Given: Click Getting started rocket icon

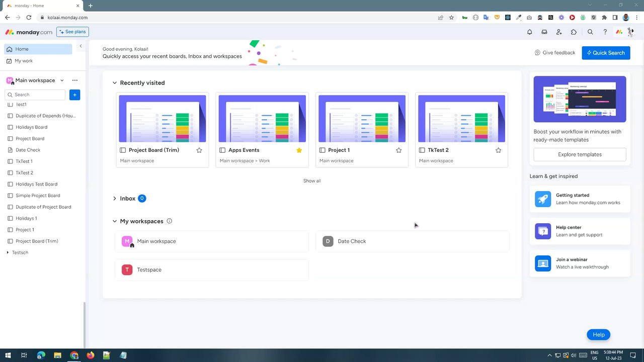Looking at the screenshot, I should (x=543, y=199).
